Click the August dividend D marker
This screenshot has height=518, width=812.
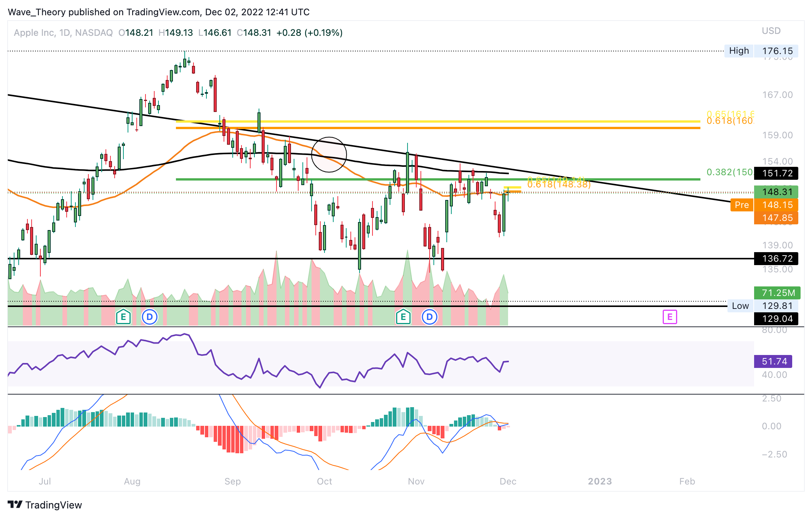click(150, 317)
